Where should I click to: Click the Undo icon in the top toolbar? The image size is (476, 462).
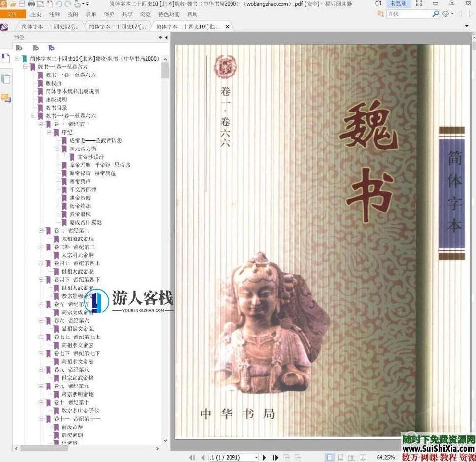pos(59,4)
